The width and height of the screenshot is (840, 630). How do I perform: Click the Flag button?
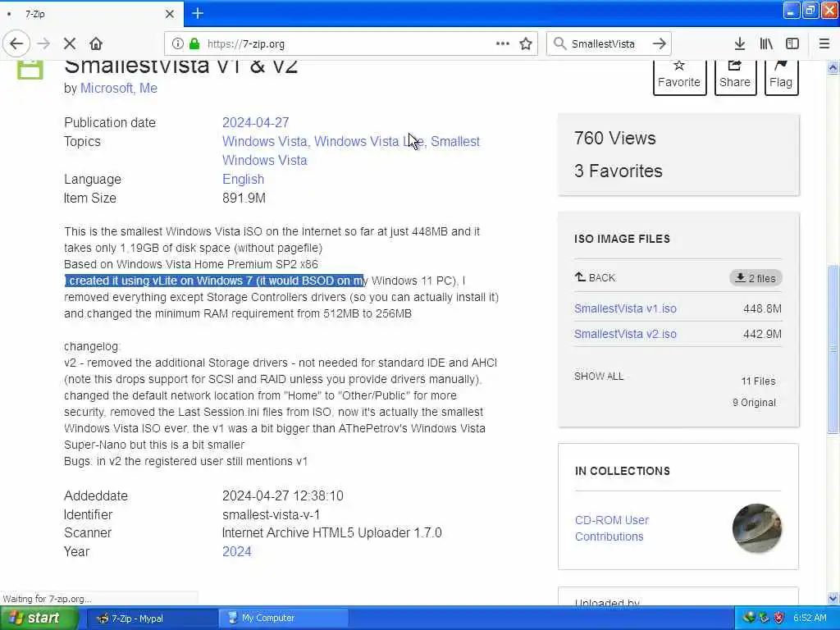(x=781, y=76)
